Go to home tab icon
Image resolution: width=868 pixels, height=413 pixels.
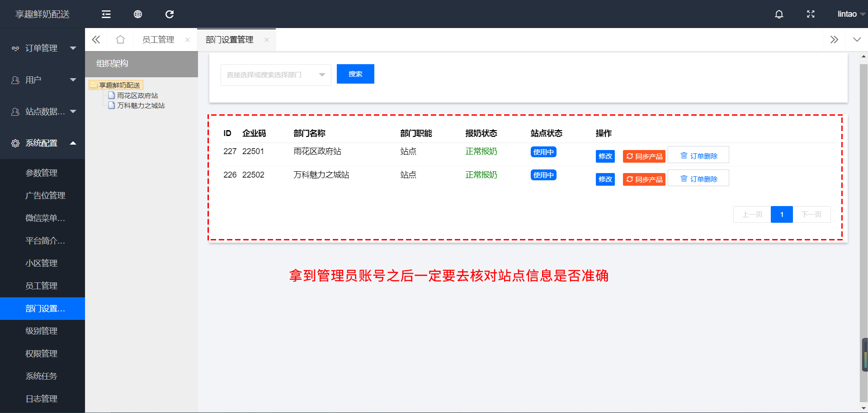[x=120, y=40]
